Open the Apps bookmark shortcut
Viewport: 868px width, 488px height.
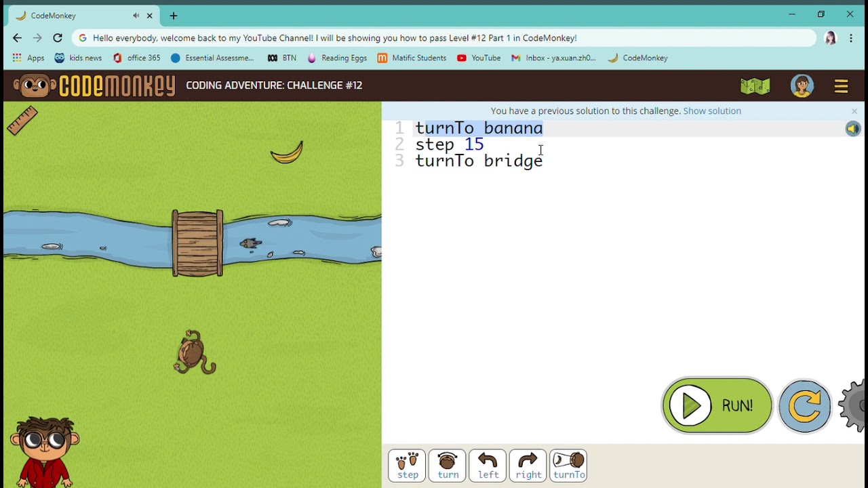point(28,58)
